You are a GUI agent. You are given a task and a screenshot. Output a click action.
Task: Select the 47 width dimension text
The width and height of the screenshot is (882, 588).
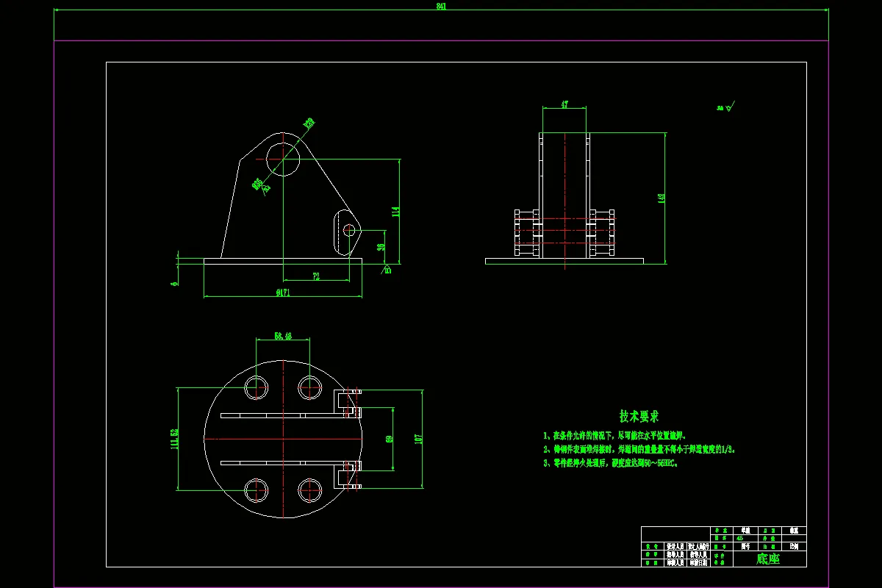point(564,105)
